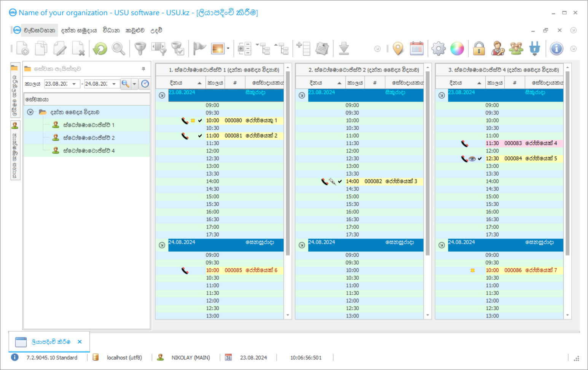Screen dimensions: 588x370
Task: Click the clock button beside the date range
Action: [x=145, y=84]
